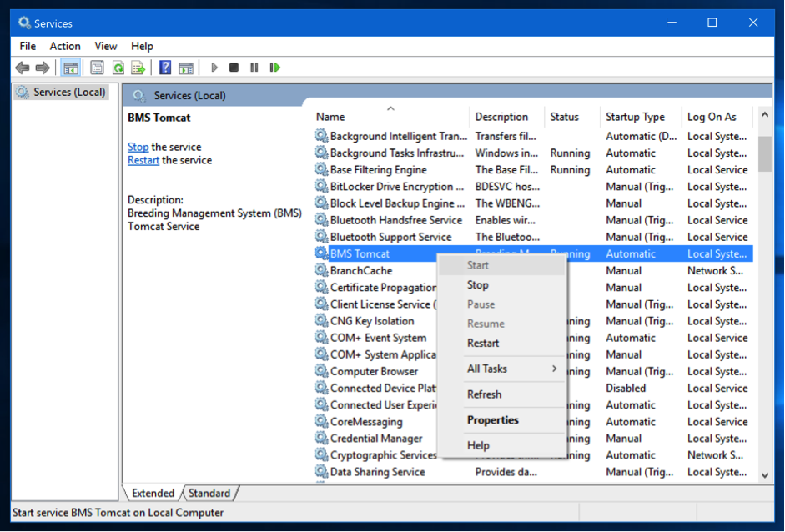The width and height of the screenshot is (785, 532).
Task: Click the Stop the service link
Action: click(x=138, y=147)
